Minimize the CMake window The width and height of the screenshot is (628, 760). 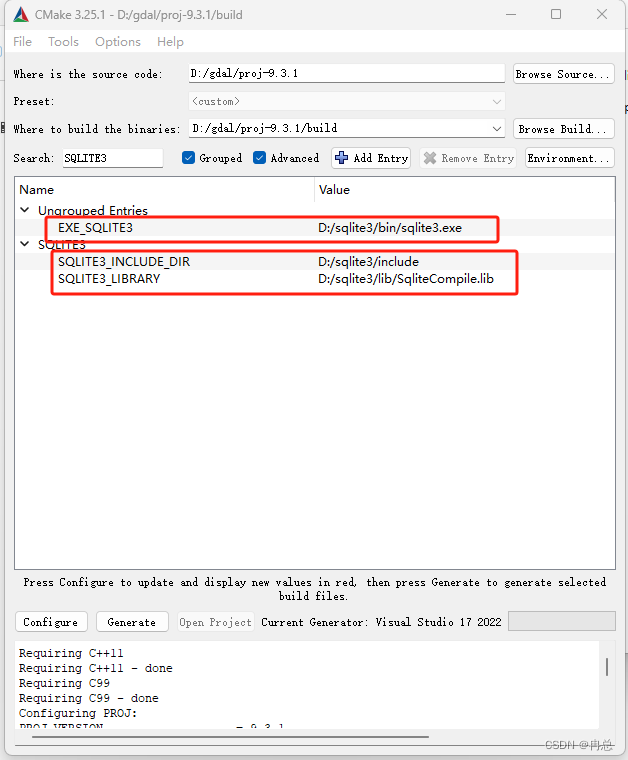point(511,15)
